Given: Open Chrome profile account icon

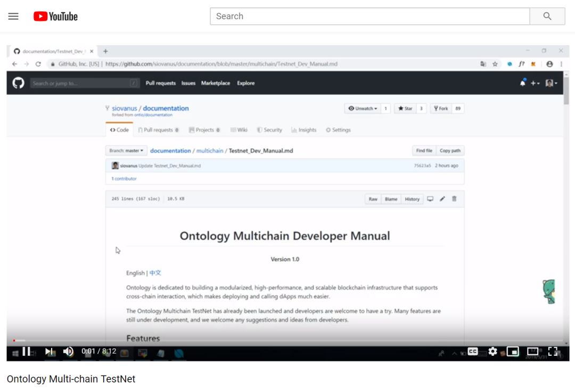Looking at the screenshot, I should [549, 64].
